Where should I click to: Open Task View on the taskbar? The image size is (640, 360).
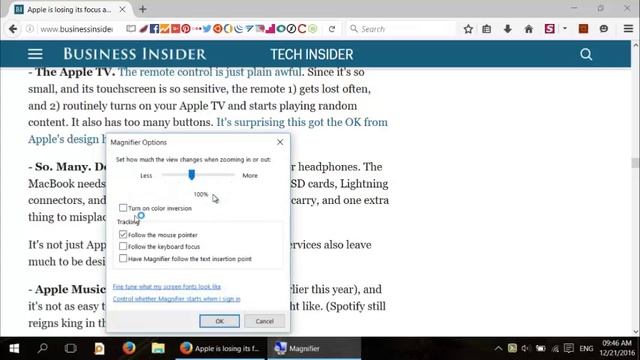(x=71, y=348)
